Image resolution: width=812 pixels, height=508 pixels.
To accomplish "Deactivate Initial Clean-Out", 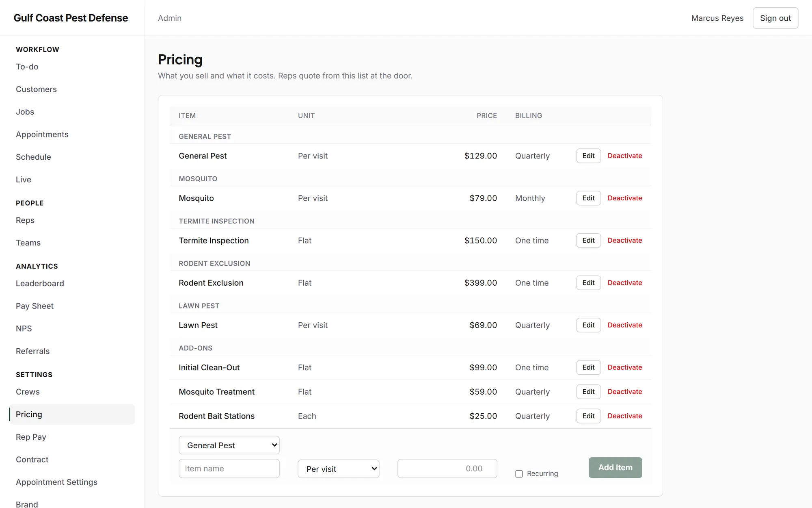I will click(x=624, y=367).
